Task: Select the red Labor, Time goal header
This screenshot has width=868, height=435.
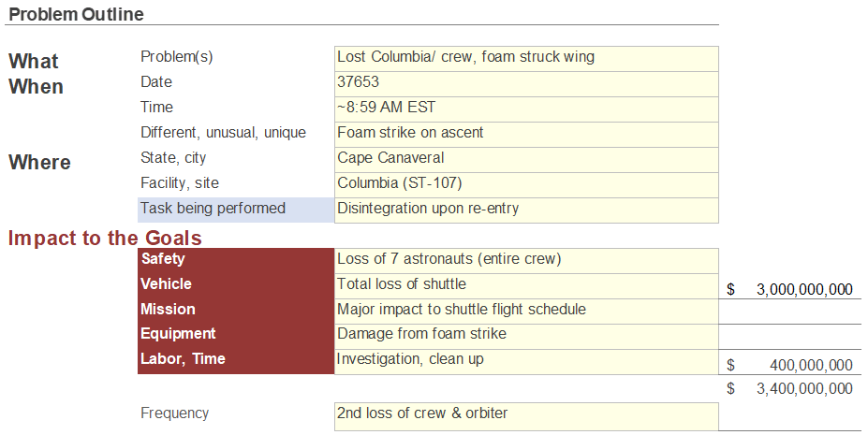Action: (236, 361)
